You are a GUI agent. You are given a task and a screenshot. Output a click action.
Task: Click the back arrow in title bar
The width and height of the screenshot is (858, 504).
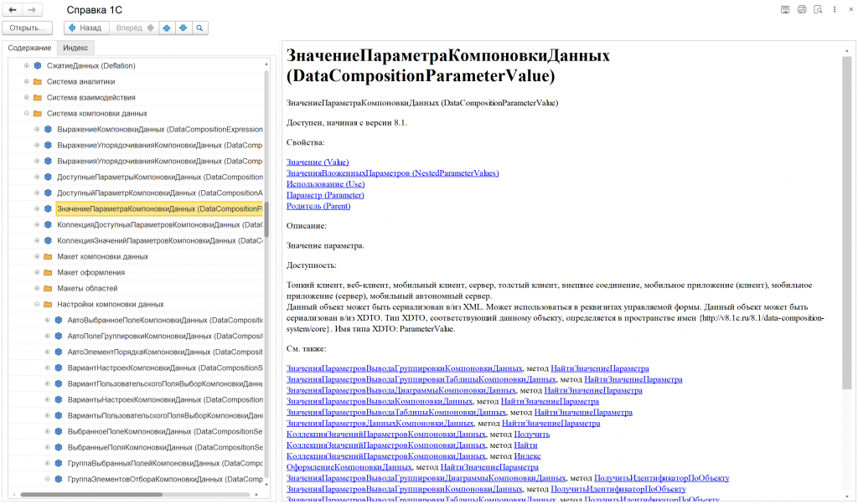tap(13, 10)
